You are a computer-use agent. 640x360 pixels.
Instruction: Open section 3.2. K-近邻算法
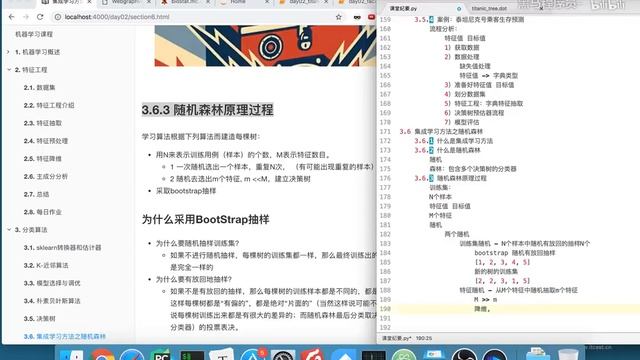point(46,265)
